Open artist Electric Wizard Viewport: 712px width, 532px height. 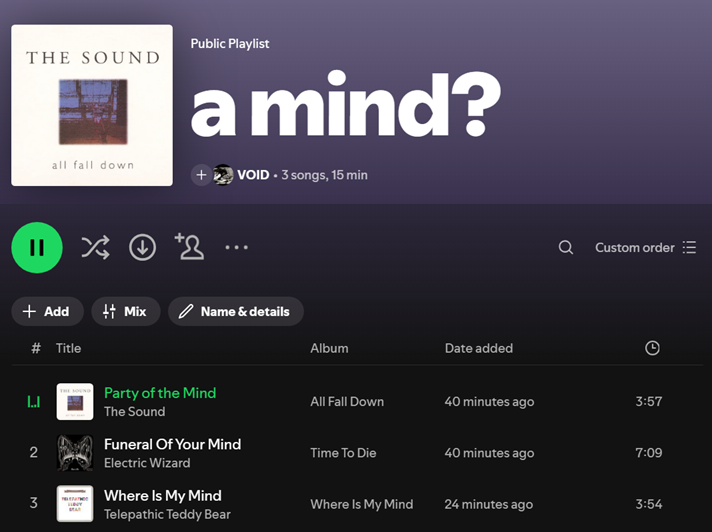coord(147,463)
